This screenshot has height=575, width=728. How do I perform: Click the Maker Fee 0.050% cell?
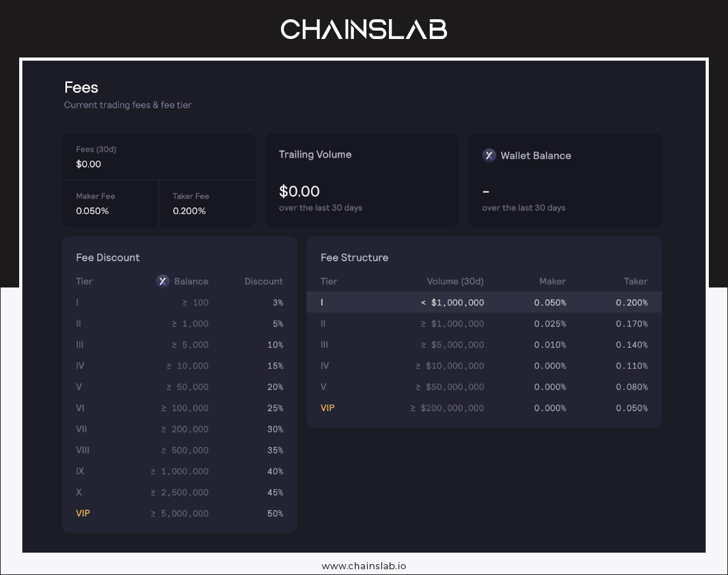(x=93, y=211)
